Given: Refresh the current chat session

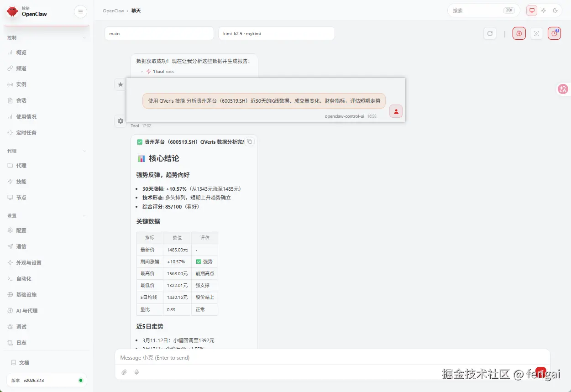Looking at the screenshot, I should pyautogui.click(x=490, y=33).
